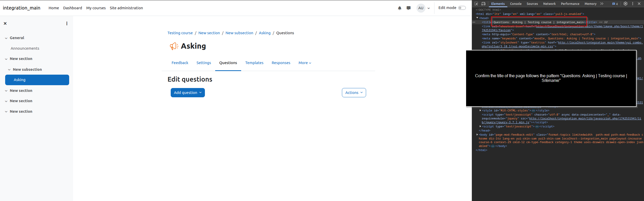Screen dimensions: 644x201
Task: Open DevTools settings gear
Action: pyautogui.click(x=625, y=4)
